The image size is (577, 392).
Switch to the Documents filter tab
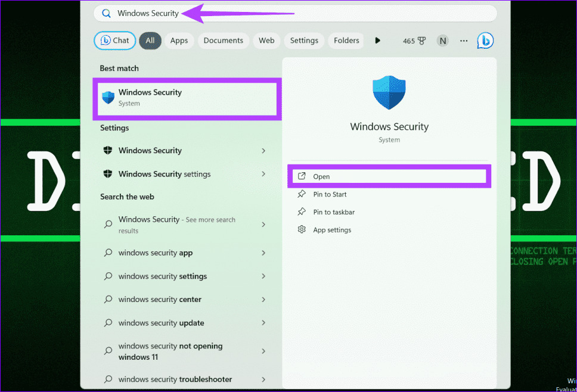(x=224, y=41)
